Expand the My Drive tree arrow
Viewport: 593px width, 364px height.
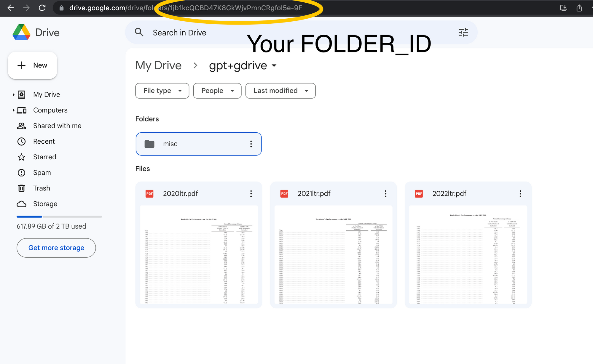coord(14,94)
